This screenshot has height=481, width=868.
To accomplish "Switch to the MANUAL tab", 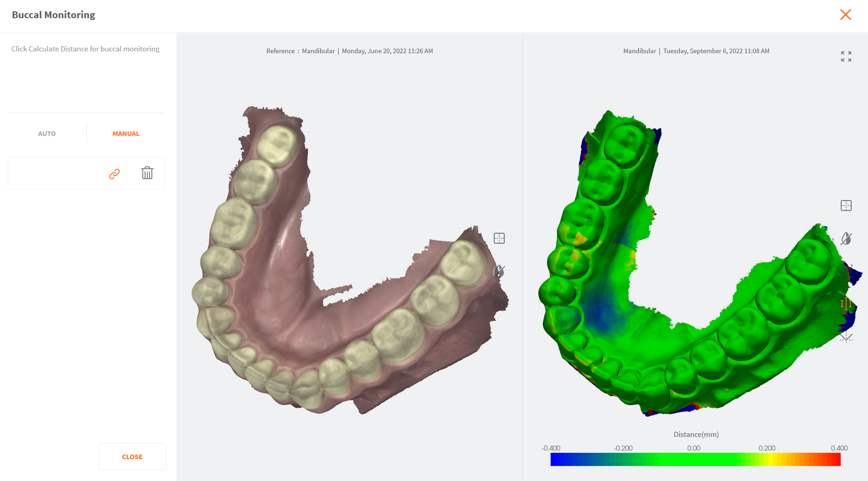I will (x=126, y=134).
